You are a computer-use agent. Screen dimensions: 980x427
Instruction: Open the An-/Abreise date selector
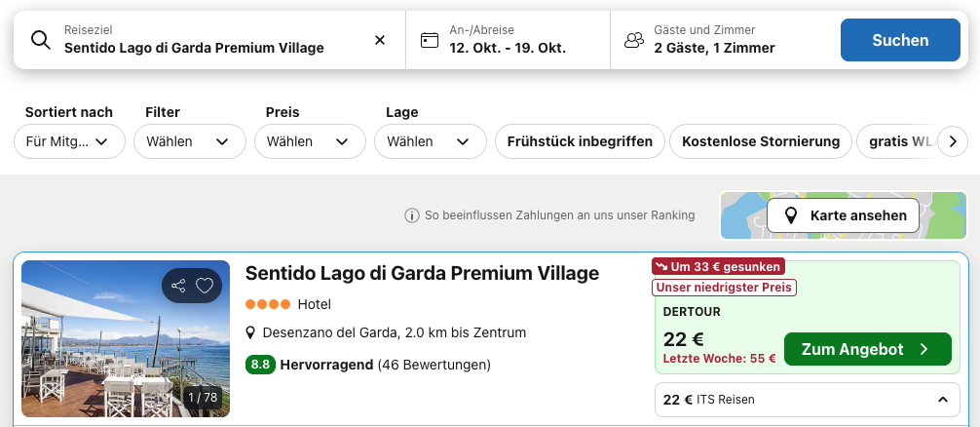tap(508, 40)
